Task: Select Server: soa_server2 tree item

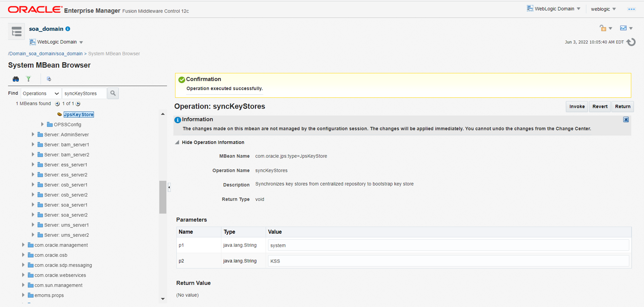Action: pos(66,215)
